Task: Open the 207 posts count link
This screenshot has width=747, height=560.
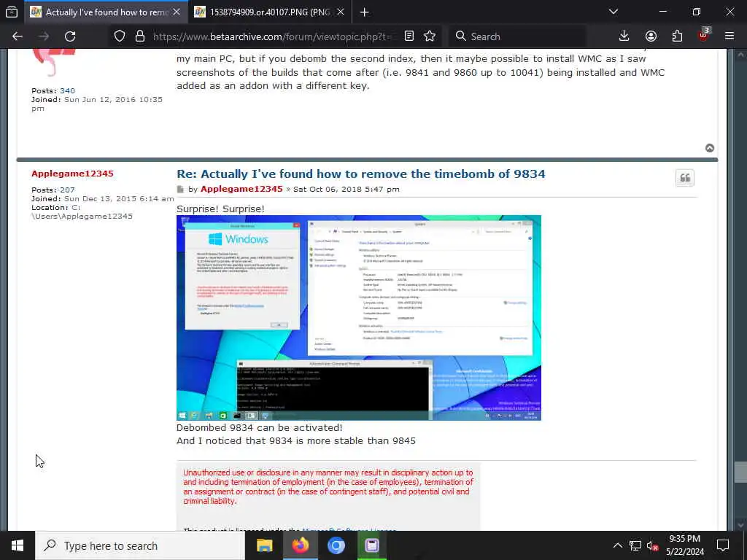Action: 67,190
